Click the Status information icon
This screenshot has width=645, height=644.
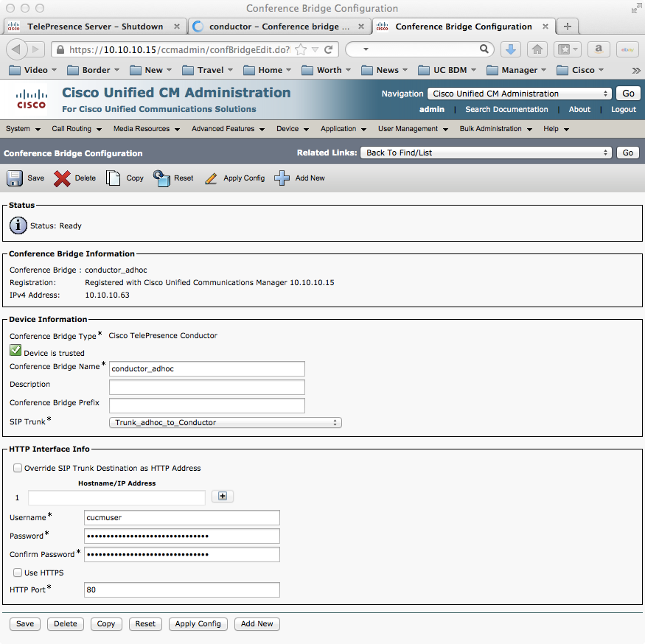[18, 225]
